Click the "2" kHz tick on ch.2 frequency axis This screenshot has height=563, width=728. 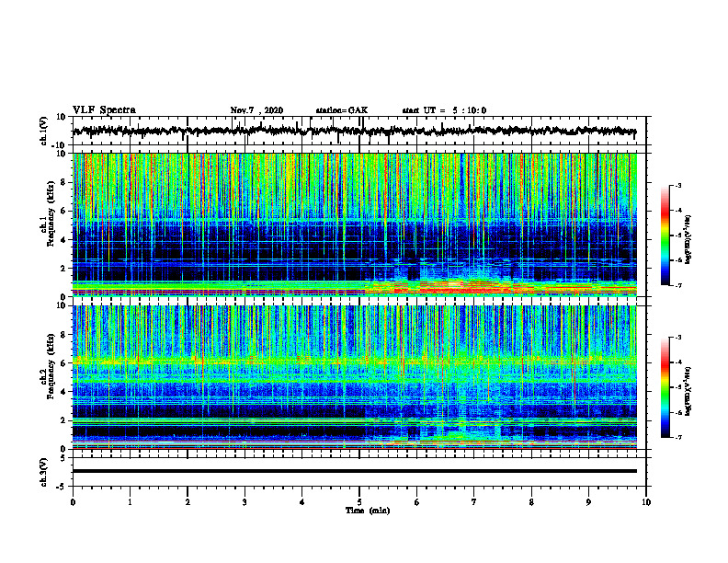pyautogui.click(x=63, y=420)
